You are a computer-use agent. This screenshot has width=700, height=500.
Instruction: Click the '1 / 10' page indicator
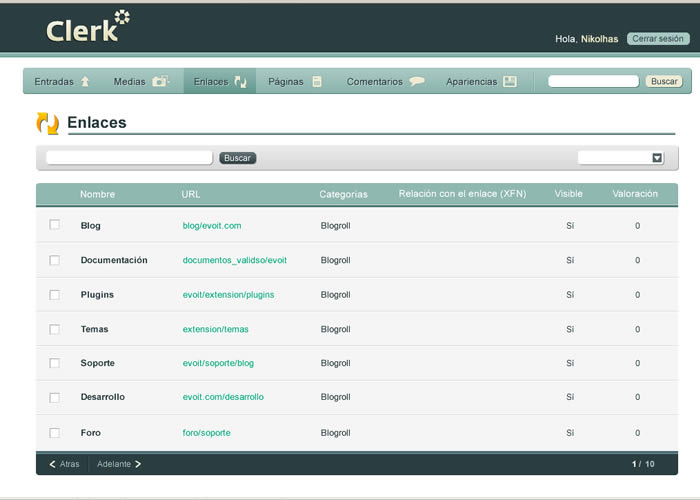643,464
